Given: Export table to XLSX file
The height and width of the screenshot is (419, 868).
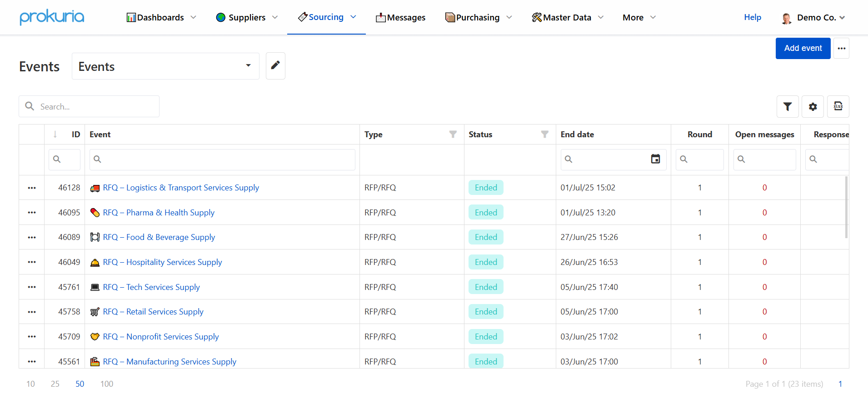Looking at the screenshot, I should [838, 106].
